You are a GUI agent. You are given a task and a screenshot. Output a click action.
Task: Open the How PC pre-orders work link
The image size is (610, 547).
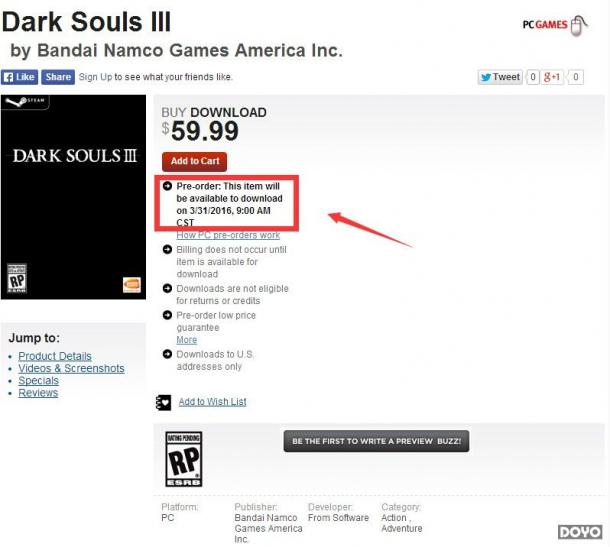point(228,235)
